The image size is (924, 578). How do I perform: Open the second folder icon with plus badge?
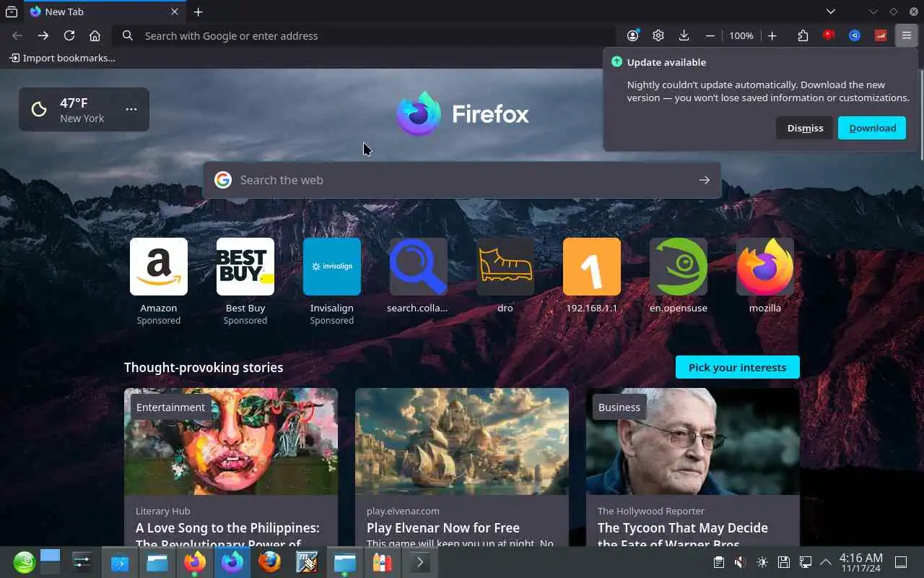344,562
